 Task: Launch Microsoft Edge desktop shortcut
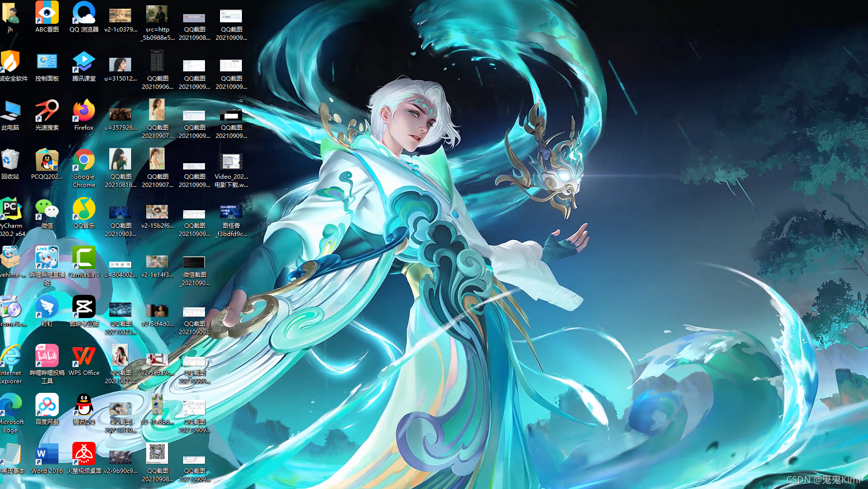point(12,413)
